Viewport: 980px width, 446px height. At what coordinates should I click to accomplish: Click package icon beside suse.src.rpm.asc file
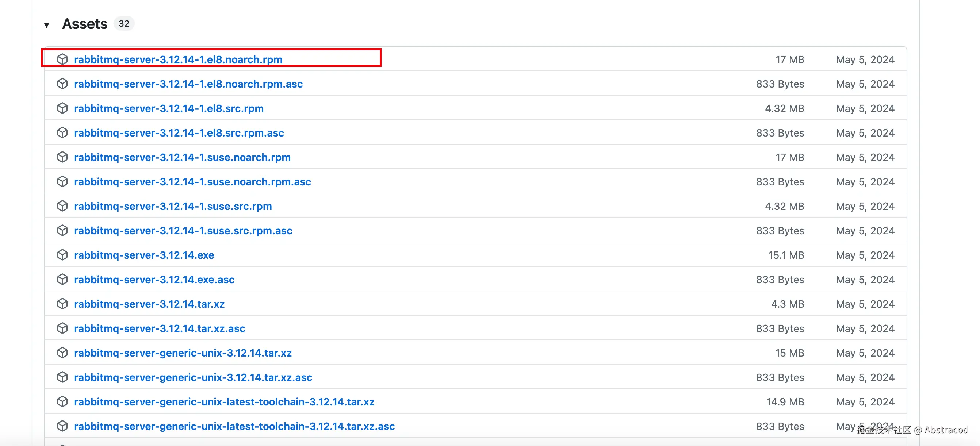(x=62, y=230)
